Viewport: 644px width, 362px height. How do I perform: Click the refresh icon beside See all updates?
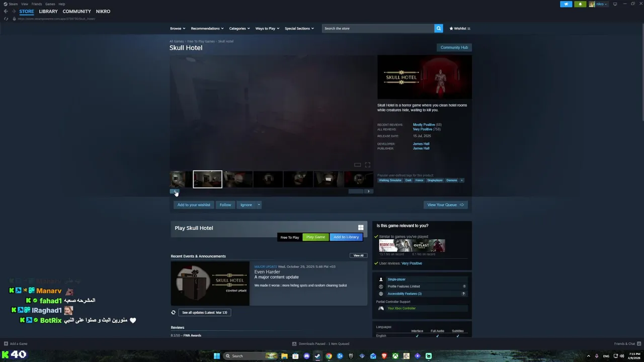click(x=174, y=312)
